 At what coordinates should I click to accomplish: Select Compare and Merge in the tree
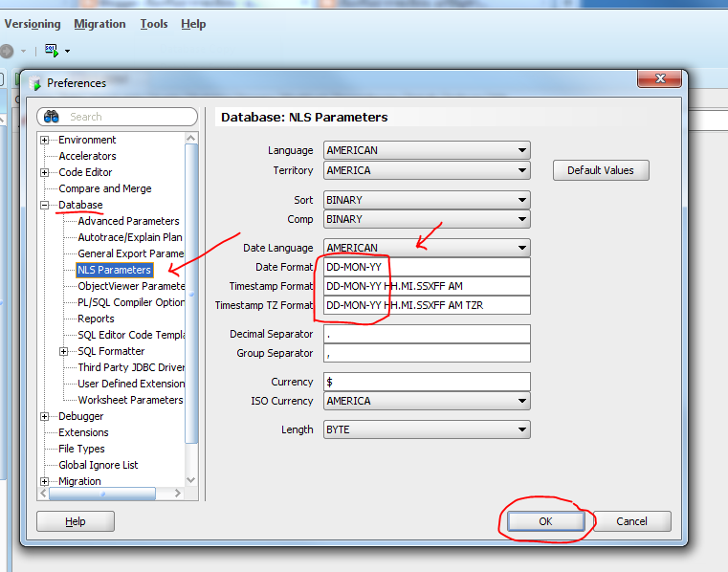point(105,188)
